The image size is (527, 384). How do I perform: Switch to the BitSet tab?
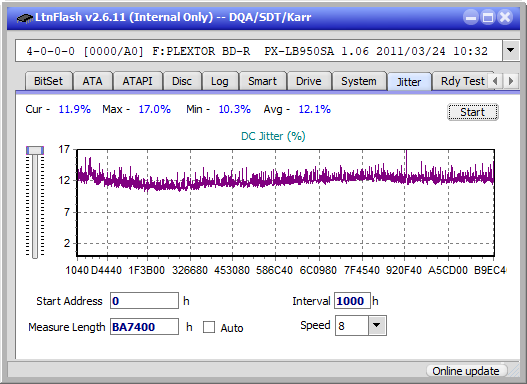(48, 81)
